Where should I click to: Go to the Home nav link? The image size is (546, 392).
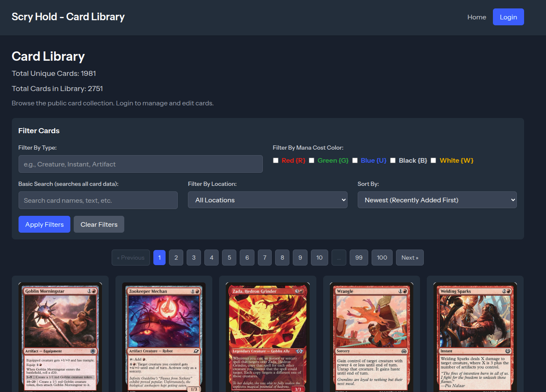click(x=476, y=17)
